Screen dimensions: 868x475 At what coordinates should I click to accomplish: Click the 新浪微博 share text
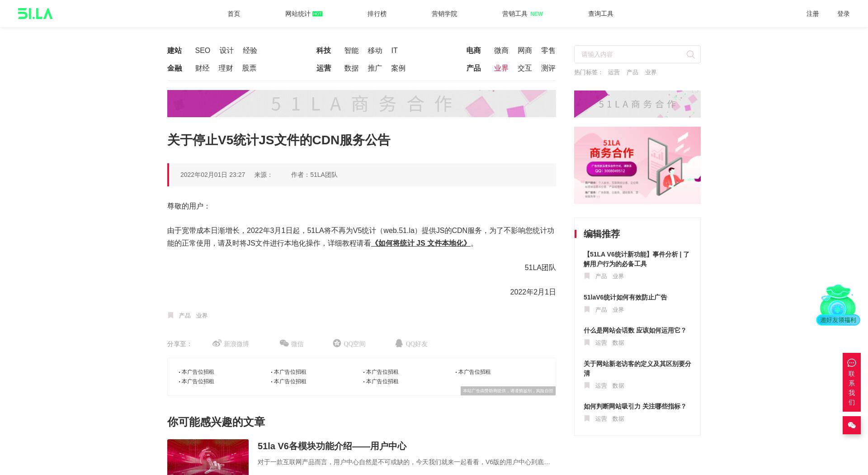[x=236, y=344]
